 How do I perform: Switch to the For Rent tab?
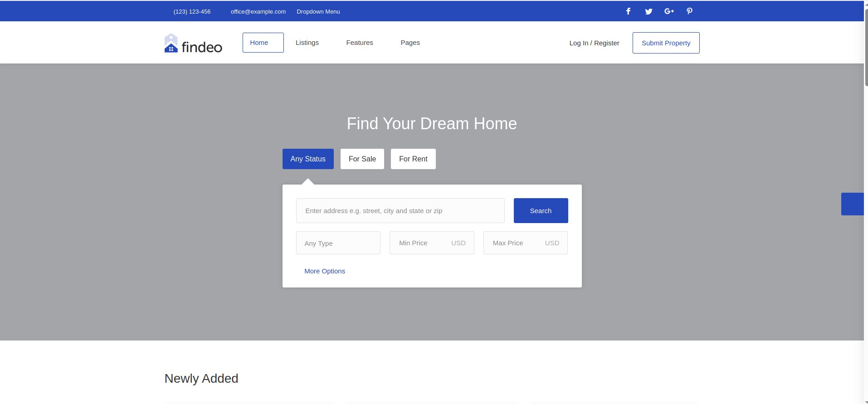coord(413,159)
